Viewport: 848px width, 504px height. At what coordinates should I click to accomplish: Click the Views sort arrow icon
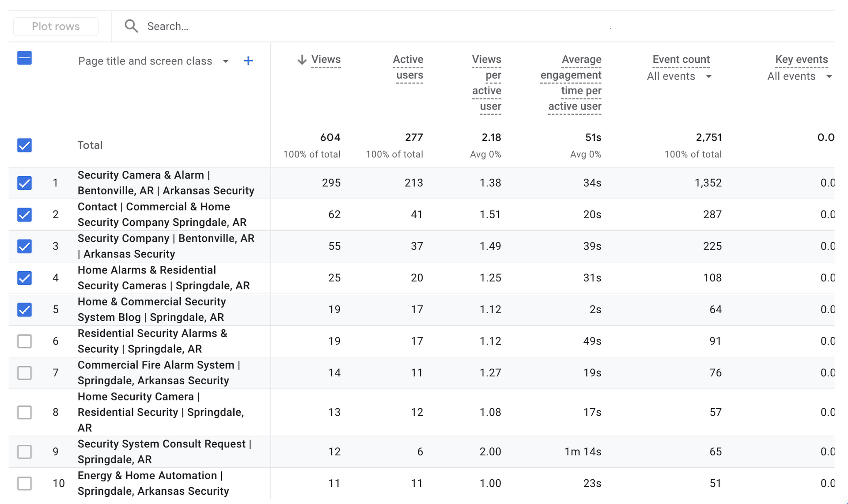tap(302, 60)
